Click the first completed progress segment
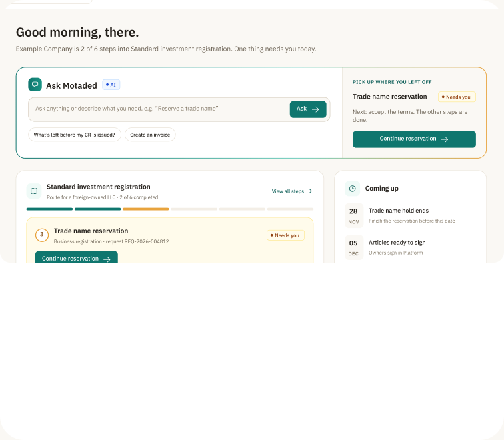 [x=49, y=209]
